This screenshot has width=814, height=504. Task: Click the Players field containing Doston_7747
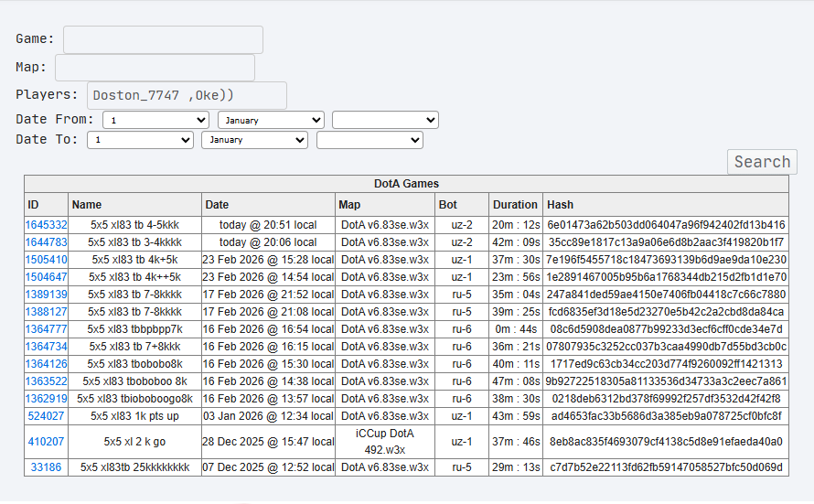[x=187, y=95]
